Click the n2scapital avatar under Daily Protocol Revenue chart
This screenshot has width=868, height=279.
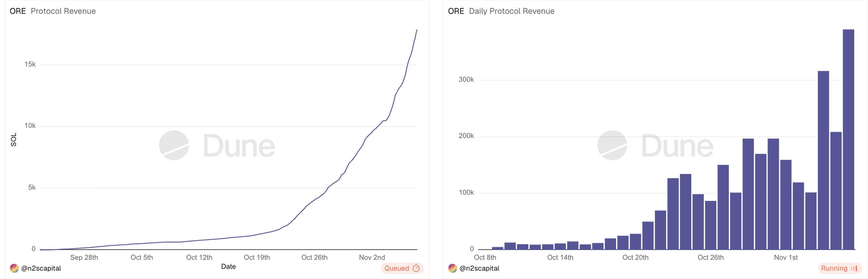tap(453, 268)
